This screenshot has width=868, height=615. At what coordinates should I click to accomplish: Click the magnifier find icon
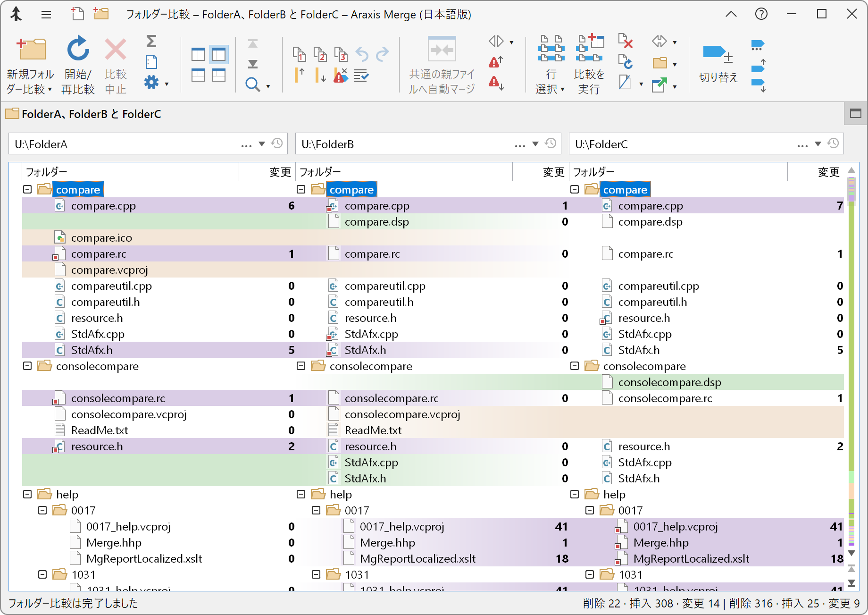coord(253,85)
